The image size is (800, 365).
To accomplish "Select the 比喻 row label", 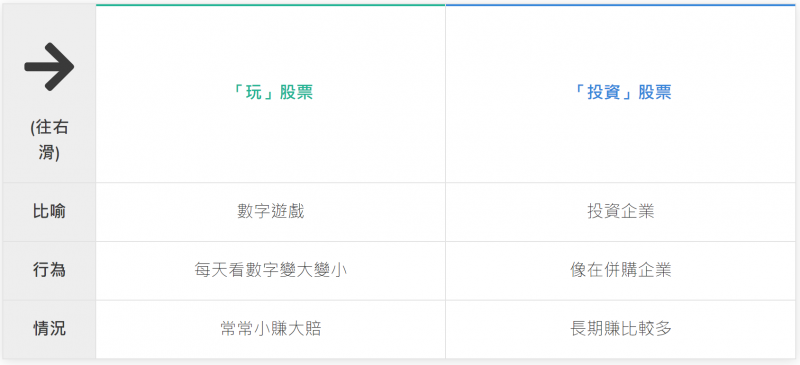I will [49, 211].
